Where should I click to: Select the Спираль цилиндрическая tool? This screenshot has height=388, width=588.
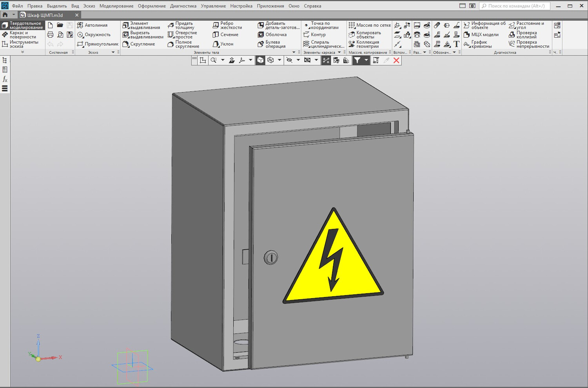click(x=324, y=44)
